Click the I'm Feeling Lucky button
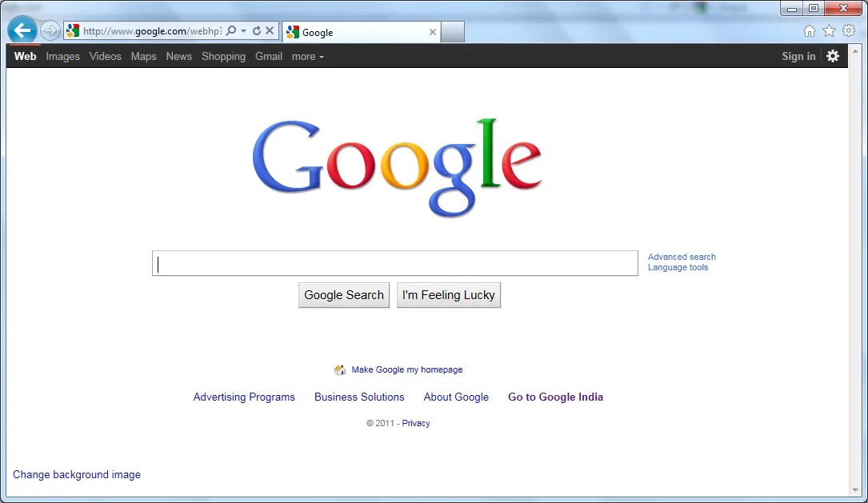The height and width of the screenshot is (503, 868). click(448, 295)
